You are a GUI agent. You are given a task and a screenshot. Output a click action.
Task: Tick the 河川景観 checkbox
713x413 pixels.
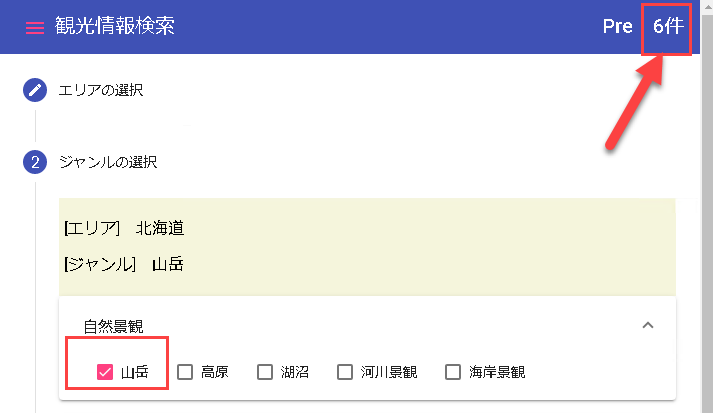[345, 372]
